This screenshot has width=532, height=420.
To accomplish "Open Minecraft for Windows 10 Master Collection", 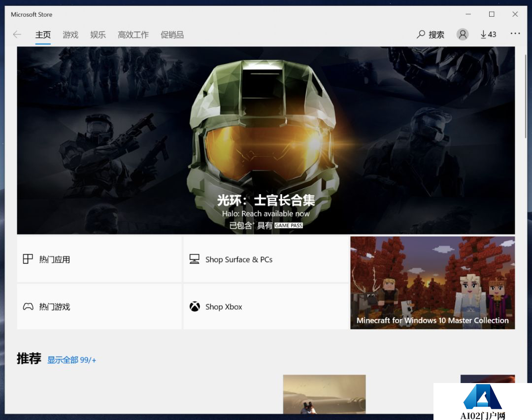I will tap(432, 283).
